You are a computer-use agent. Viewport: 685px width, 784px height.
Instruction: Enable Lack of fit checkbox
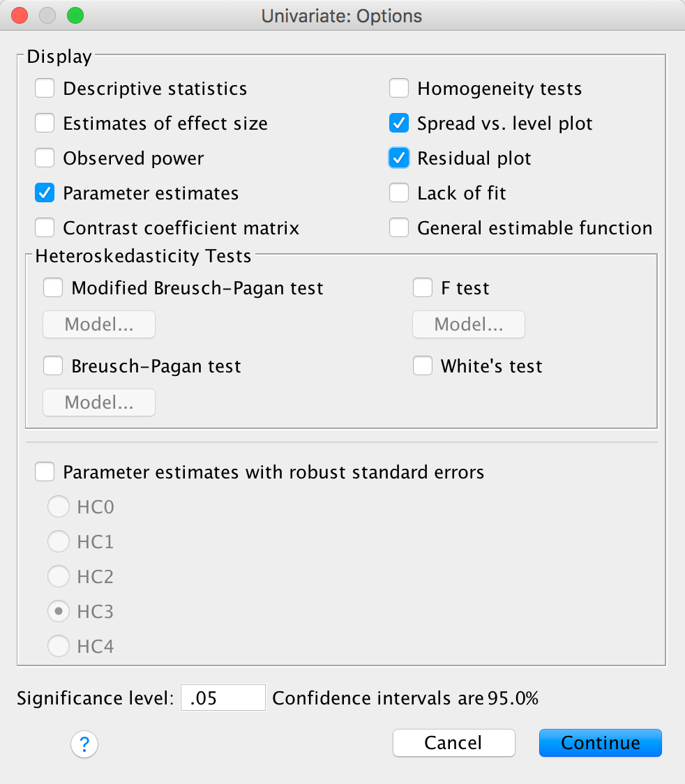point(399,193)
